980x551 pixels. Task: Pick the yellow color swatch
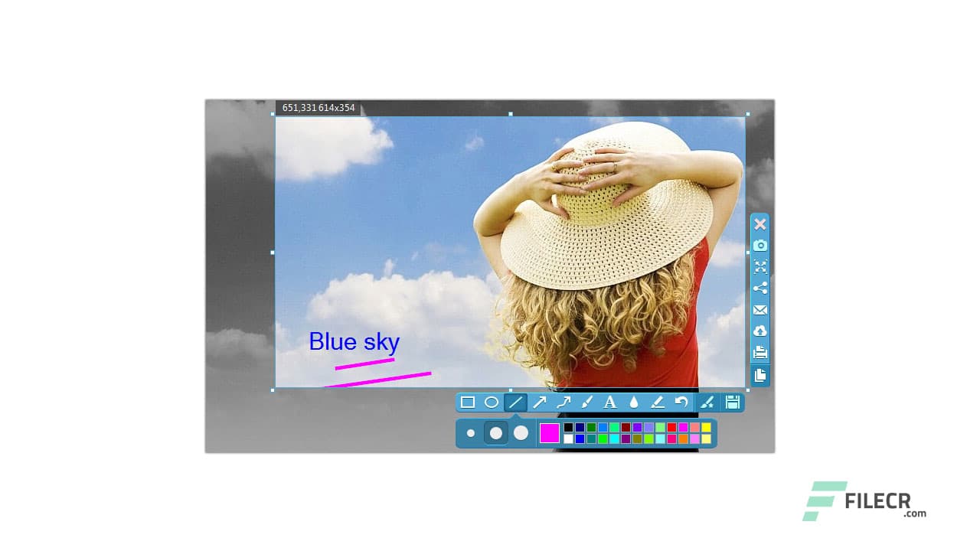(x=705, y=427)
